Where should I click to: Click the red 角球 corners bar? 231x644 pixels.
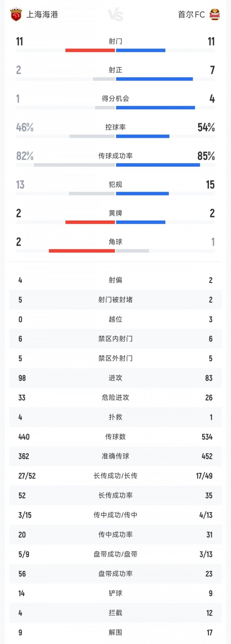82,251
